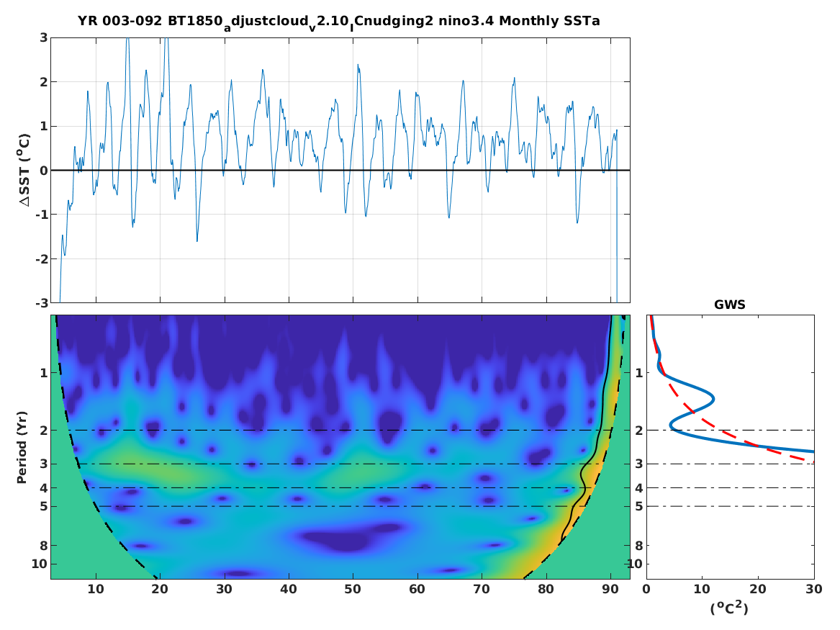
Task: Click the 90 tick label below wavelet plot
Action: click(x=610, y=589)
